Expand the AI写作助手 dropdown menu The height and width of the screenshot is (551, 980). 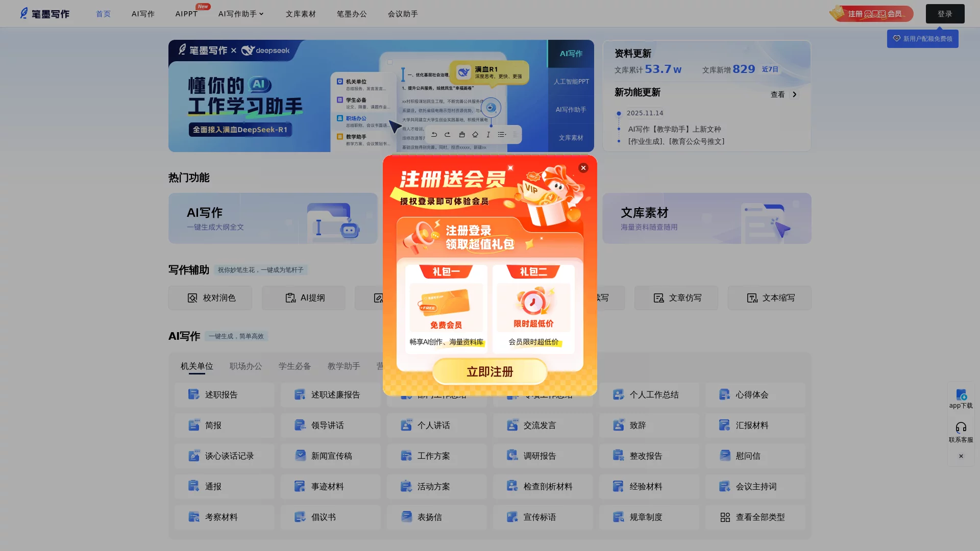[240, 14]
